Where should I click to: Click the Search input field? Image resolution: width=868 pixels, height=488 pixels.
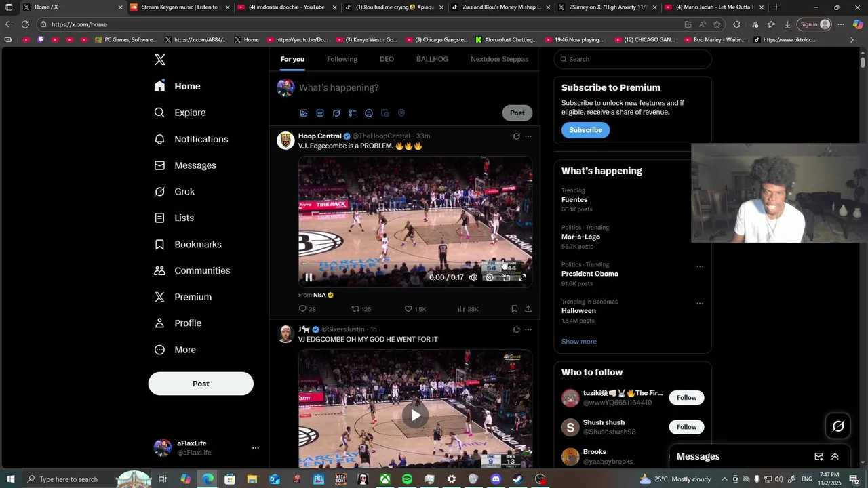pos(633,59)
